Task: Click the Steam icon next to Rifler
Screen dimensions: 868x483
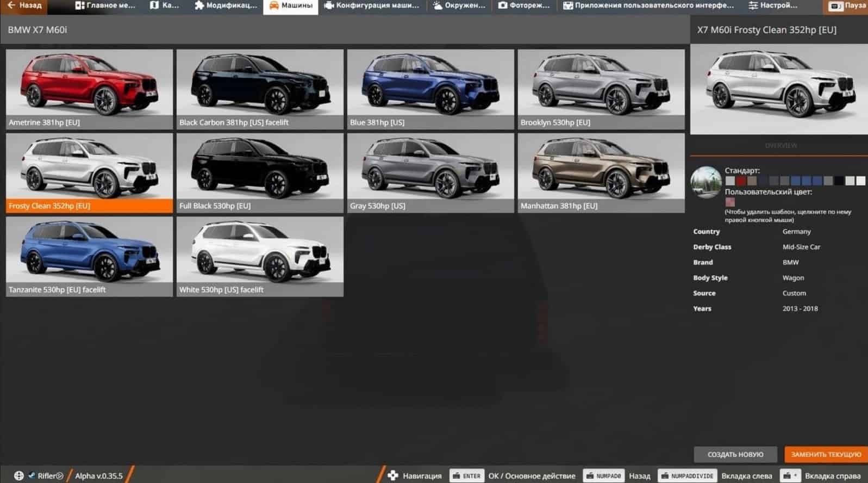Action: (32, 475)
